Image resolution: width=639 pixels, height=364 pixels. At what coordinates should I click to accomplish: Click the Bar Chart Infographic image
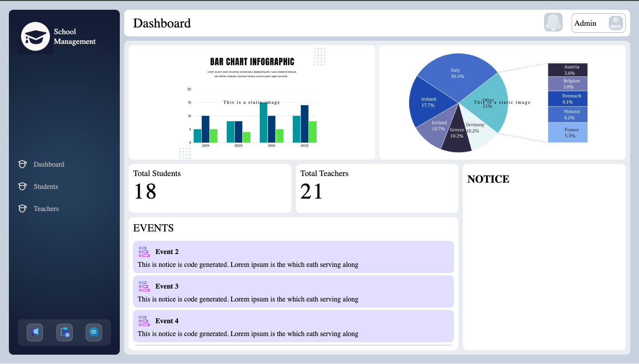(252, 102)
